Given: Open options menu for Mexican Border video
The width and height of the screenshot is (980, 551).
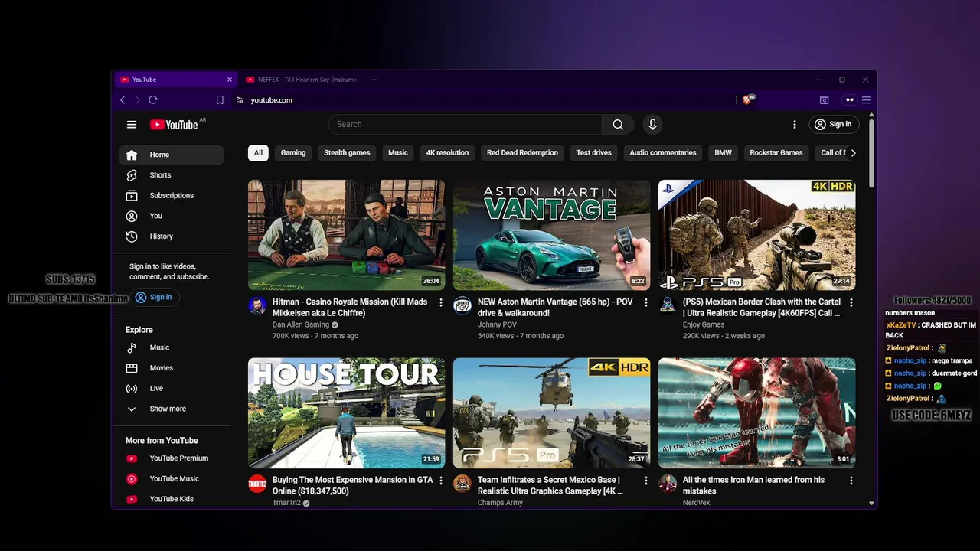Looking at the screenshot, I should click(x=851, y=303).
